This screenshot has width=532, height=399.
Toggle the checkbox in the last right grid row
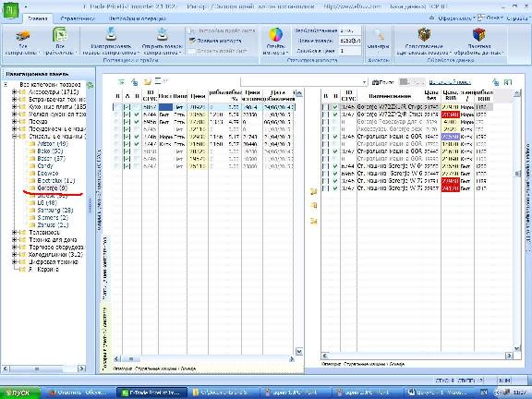(x=326, y=188)
